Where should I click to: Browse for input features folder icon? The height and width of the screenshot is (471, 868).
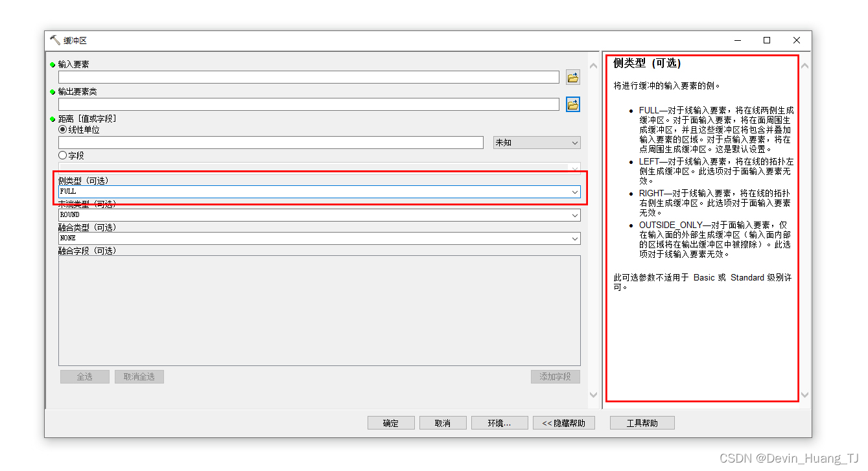click(572, 78)
